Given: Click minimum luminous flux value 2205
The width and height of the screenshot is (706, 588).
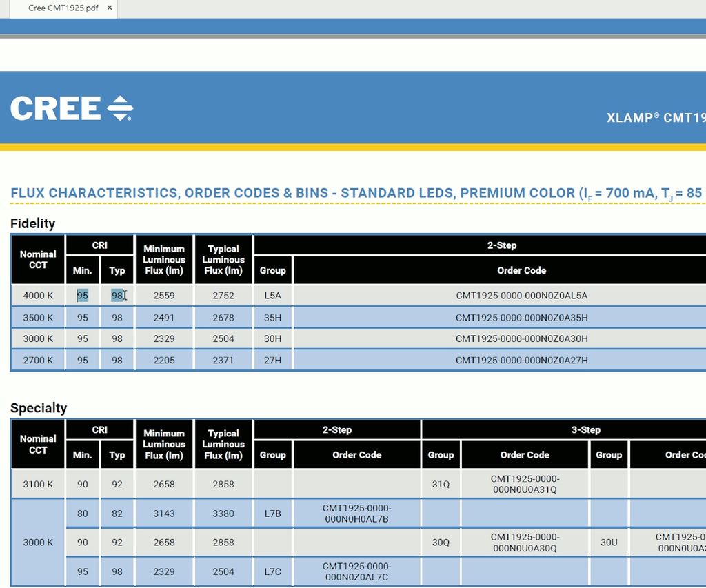Looking at the screenshot, I should pos(164,361).
